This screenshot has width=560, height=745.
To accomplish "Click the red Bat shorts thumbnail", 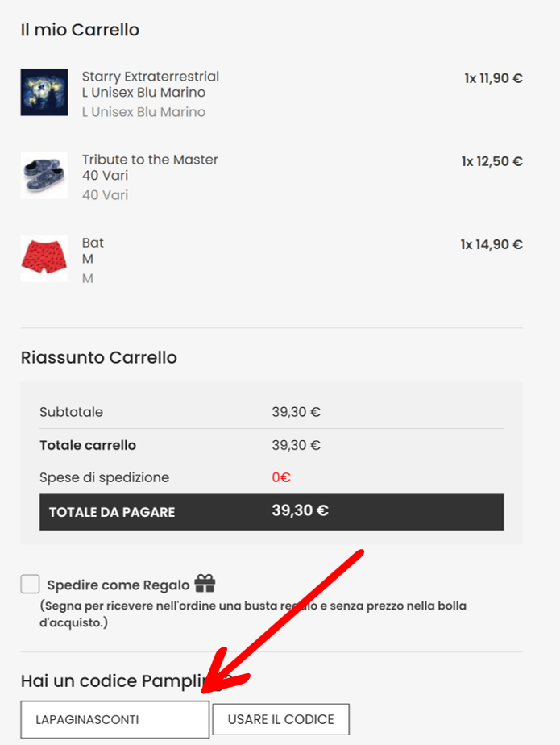I will (x=44, y=258).
